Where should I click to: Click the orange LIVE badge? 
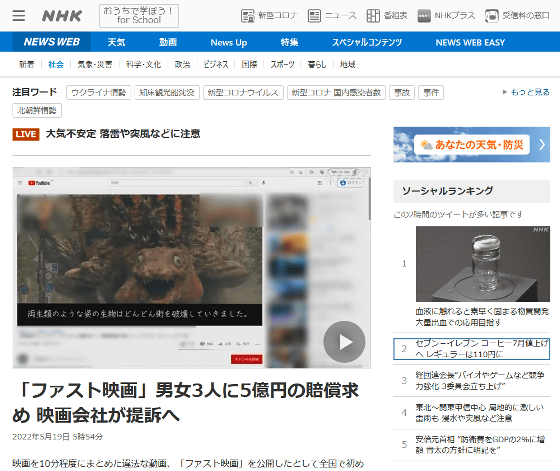tap(26, 134)
